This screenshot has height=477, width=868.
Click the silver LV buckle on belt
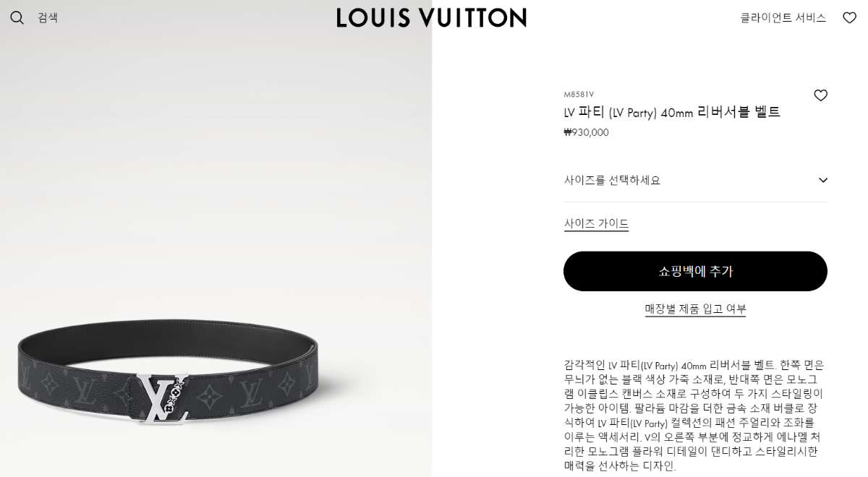tap(163, 399)
